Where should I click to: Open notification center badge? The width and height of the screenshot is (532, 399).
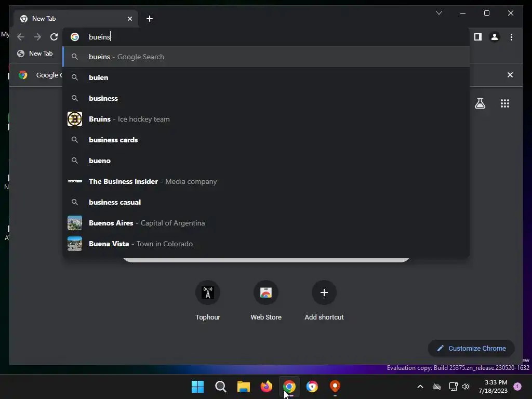tap(517, 387)
